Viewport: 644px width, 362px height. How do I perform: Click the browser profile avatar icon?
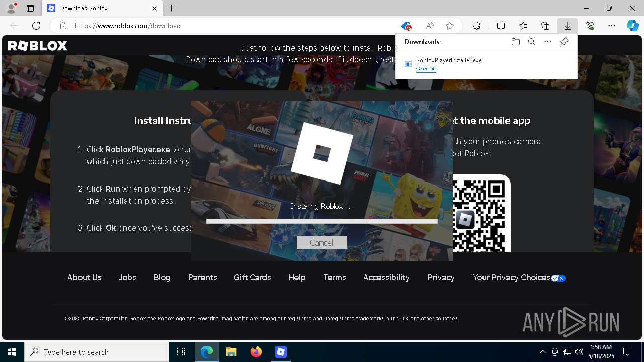(x=11, y=8)
